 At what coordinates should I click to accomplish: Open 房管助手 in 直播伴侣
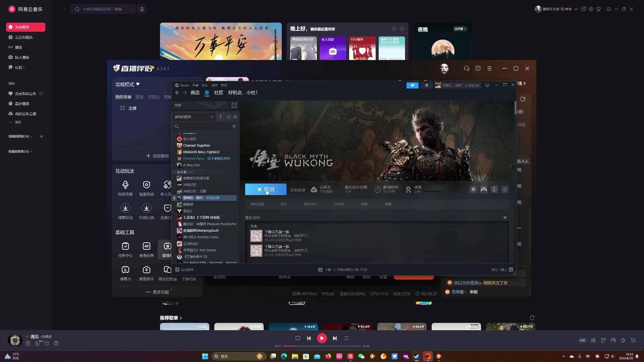tap(147, 273)
